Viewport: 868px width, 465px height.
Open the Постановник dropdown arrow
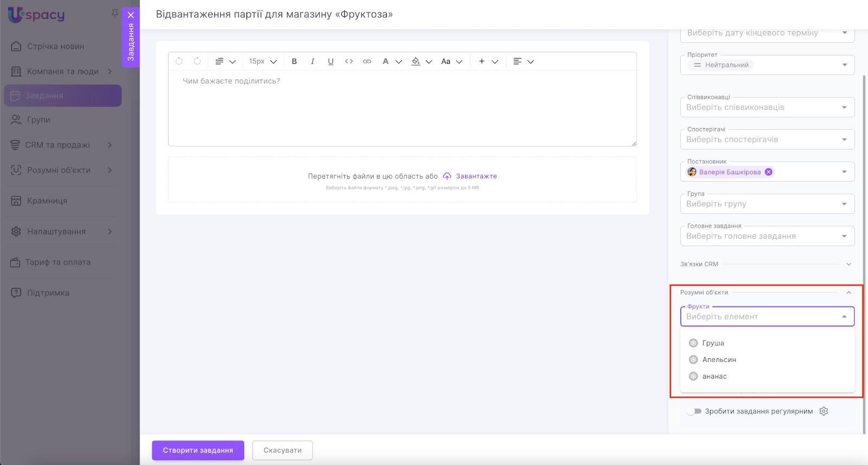click(844, 172)
